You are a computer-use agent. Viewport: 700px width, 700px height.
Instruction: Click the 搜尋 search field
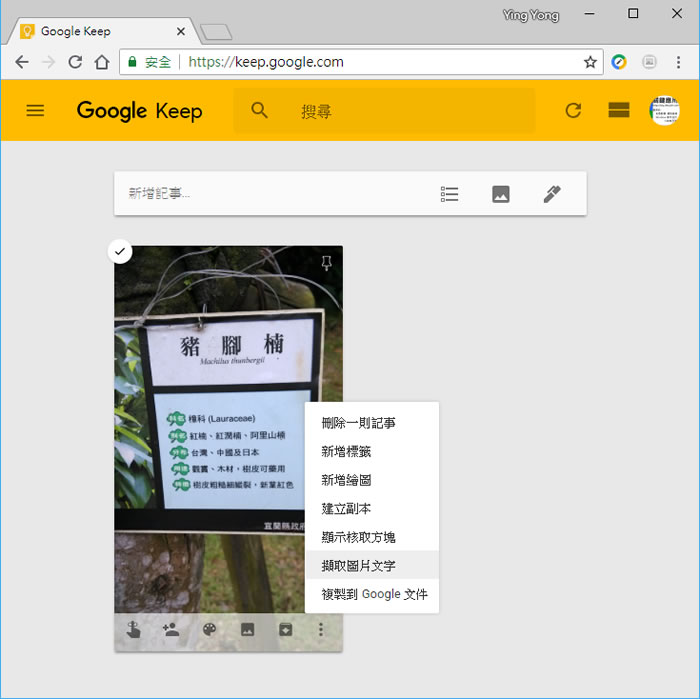tap(400, 111)
